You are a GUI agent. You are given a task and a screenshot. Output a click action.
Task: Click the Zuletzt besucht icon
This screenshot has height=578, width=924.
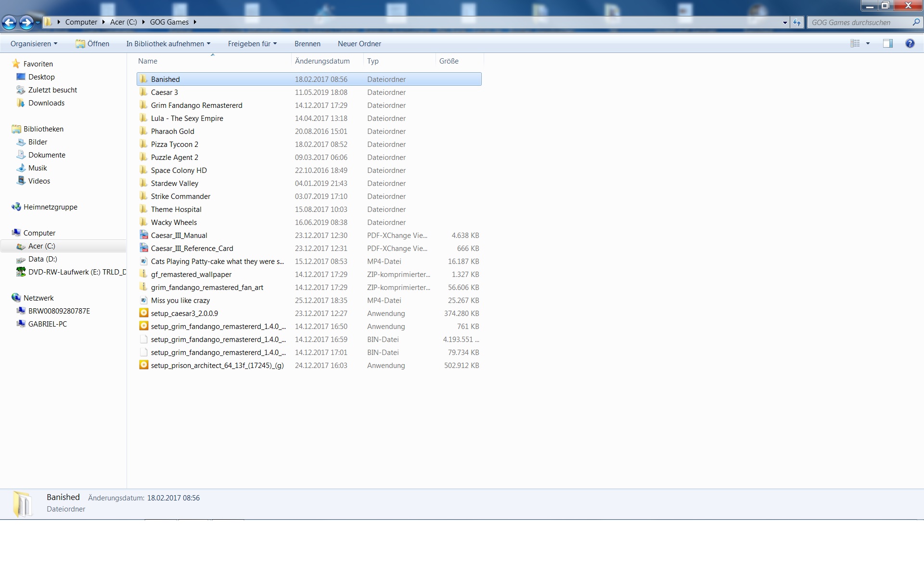point(21,90)
